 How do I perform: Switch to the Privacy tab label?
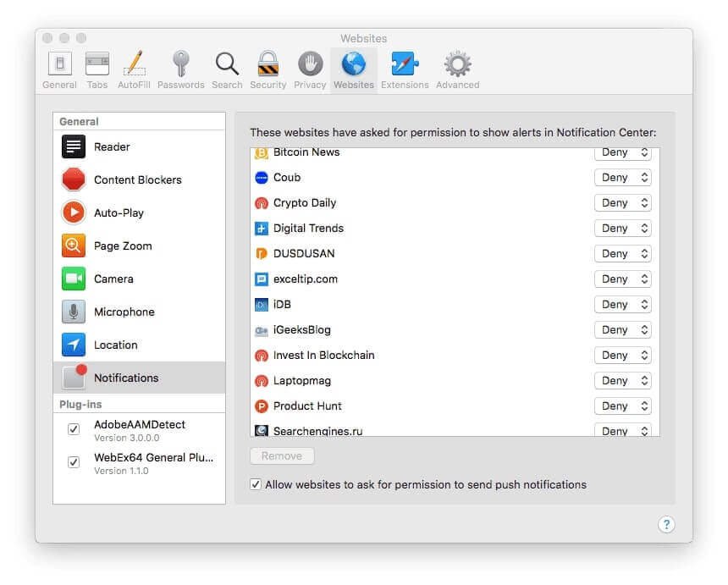[310, 85]
